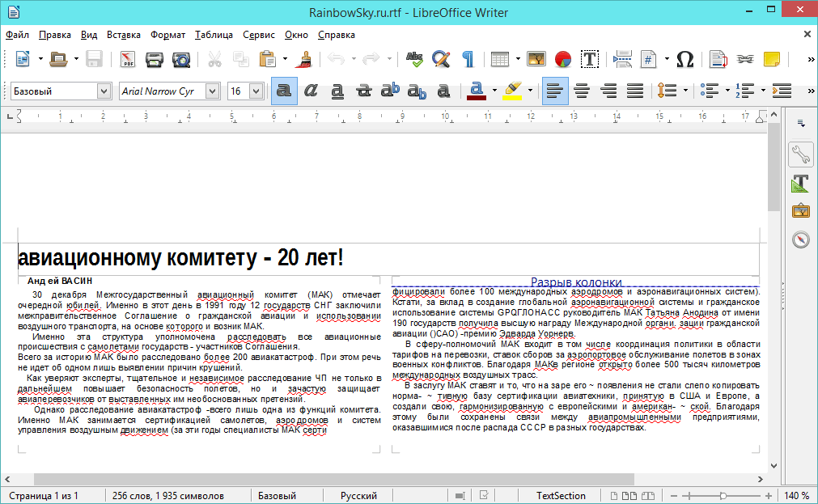Align the paragraph to the right
This screenshot has width=818, height=504.
608,91
